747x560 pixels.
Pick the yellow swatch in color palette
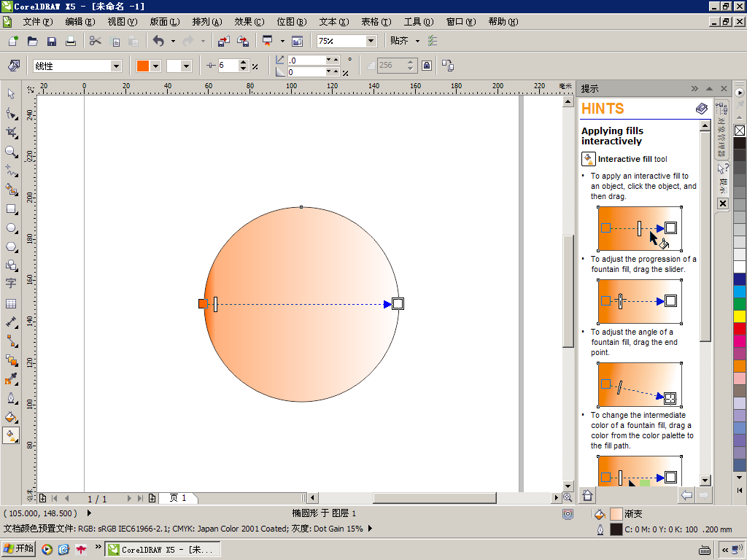tap(740, 316)
